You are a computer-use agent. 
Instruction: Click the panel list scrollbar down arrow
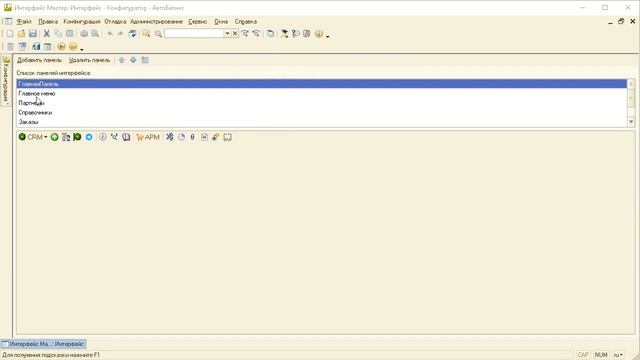631,122
